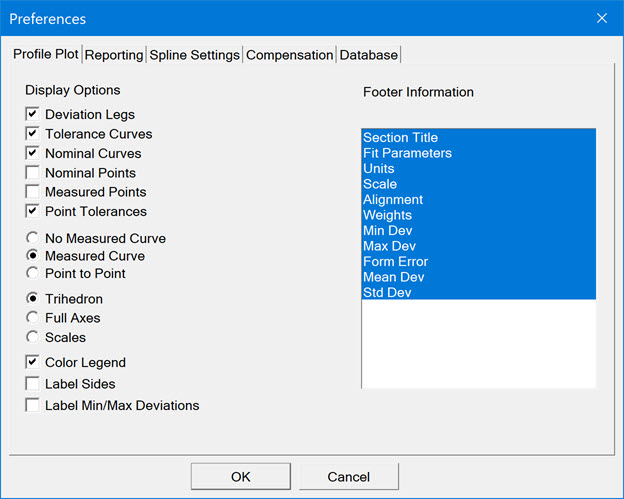Disable the Color Legend checkbox

pos(33,363)
